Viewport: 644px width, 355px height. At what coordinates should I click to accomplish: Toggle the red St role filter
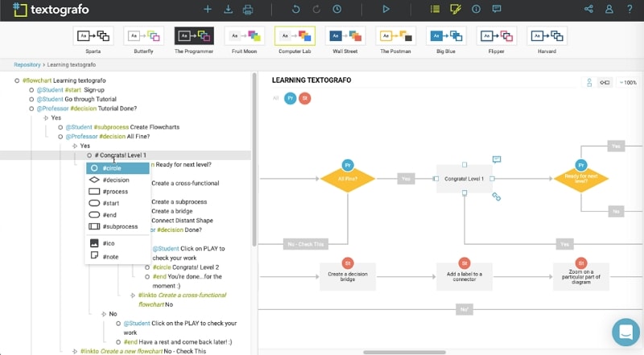[305, 98]
